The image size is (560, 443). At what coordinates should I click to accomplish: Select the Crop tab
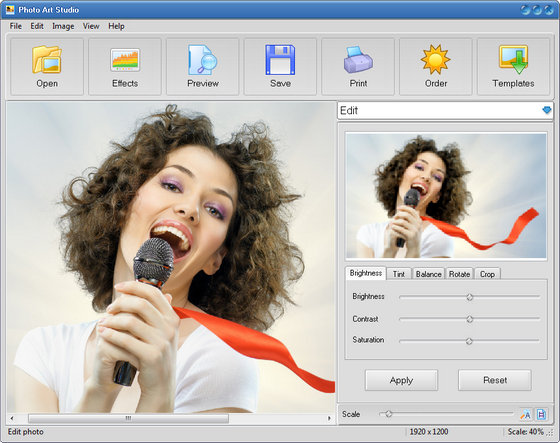[487, 274]
